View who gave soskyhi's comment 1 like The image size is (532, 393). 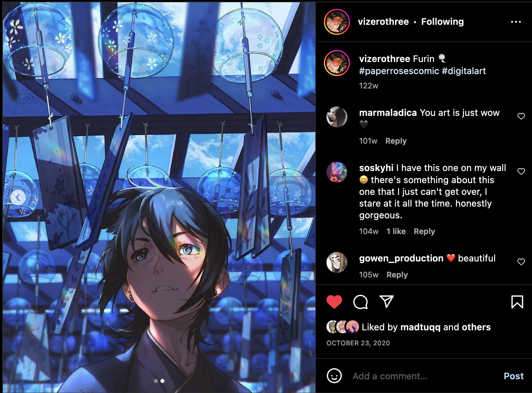(396, 231)
